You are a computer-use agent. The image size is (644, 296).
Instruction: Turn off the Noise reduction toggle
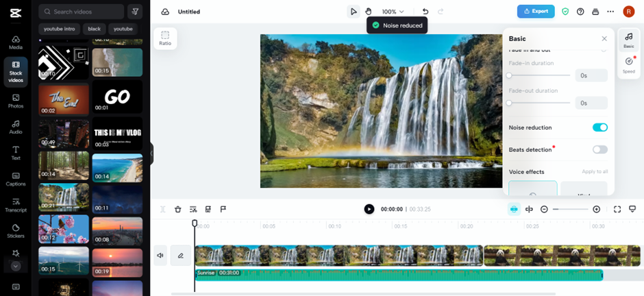[599, 127]
